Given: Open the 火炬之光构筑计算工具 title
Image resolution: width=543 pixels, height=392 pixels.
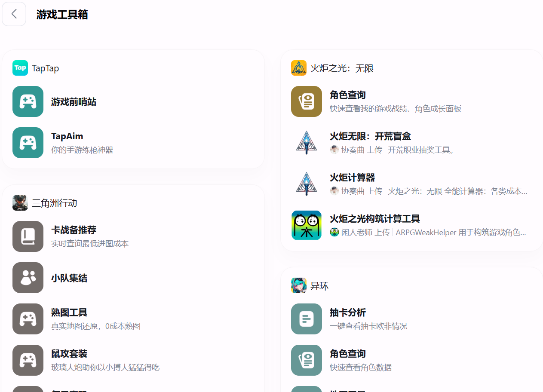Looking at the screenshot, I should click(x=375, y=219).
